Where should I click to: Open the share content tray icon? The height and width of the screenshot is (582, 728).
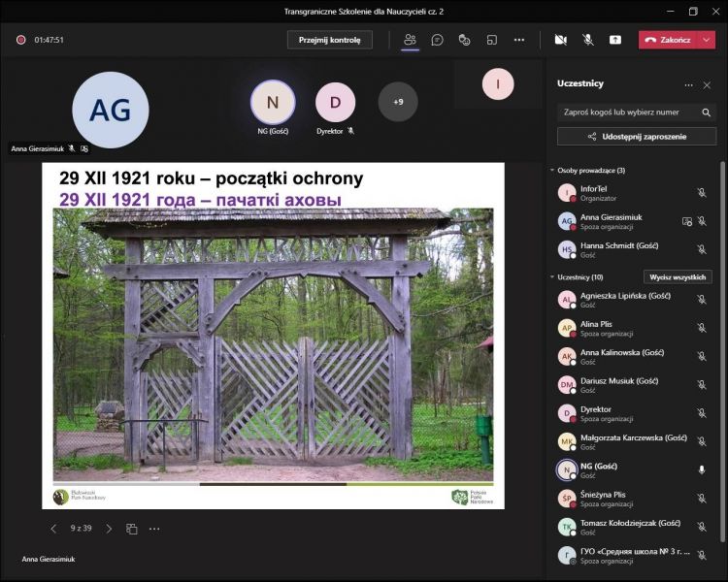pyautogui.click(x=614, y=40)
